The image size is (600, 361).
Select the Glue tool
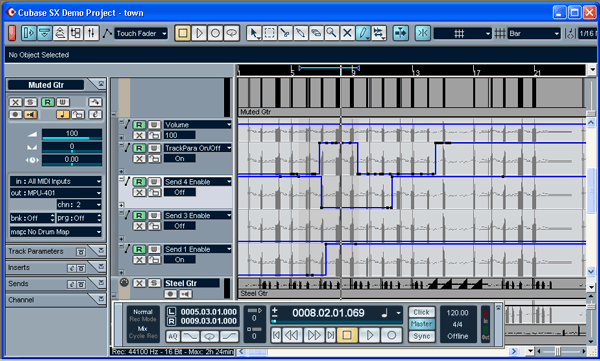(x=300, y=33)
